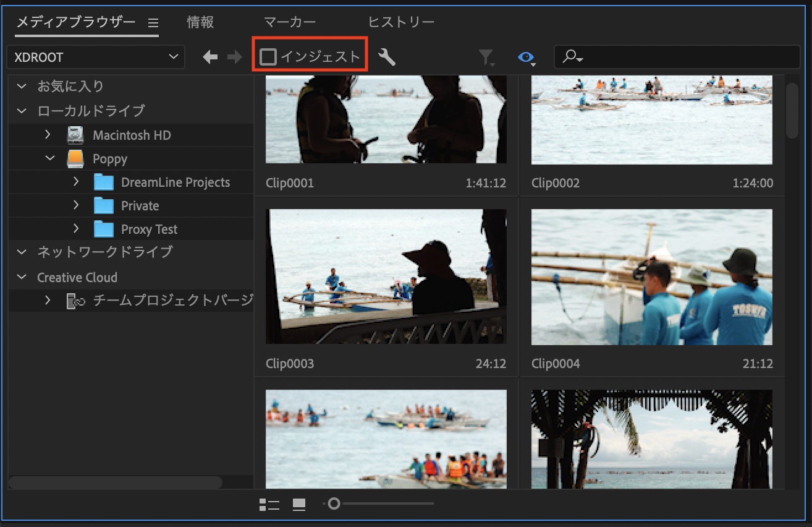812x527 pixels.
Task: Click the 24:12 duration text
Action: [491, 364]
